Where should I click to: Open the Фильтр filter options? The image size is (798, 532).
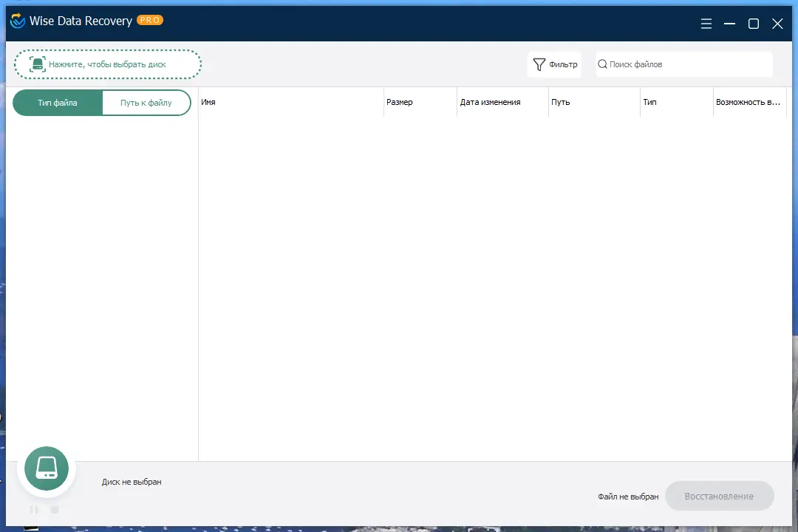pyautogui.click(x=555, y=65)
